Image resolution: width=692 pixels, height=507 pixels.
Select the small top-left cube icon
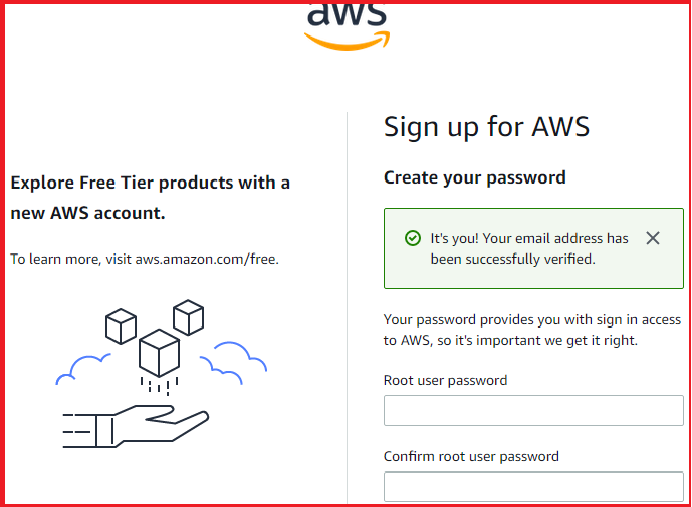pyautogui.click(x=120, y=326)
